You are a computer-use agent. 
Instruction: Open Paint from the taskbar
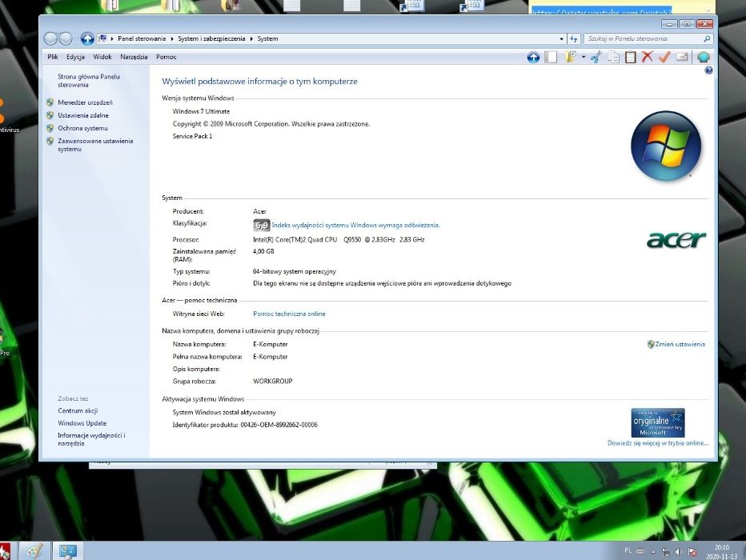34,551
